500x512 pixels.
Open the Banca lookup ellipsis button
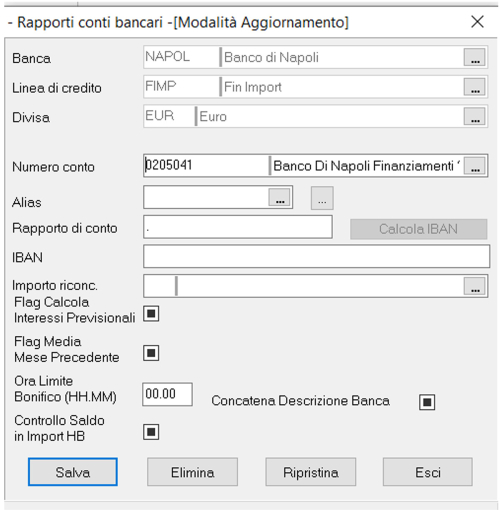474,57
